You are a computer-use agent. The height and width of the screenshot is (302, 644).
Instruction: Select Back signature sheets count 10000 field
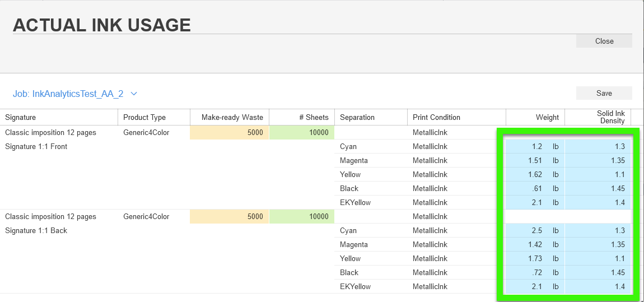[302, 216]
